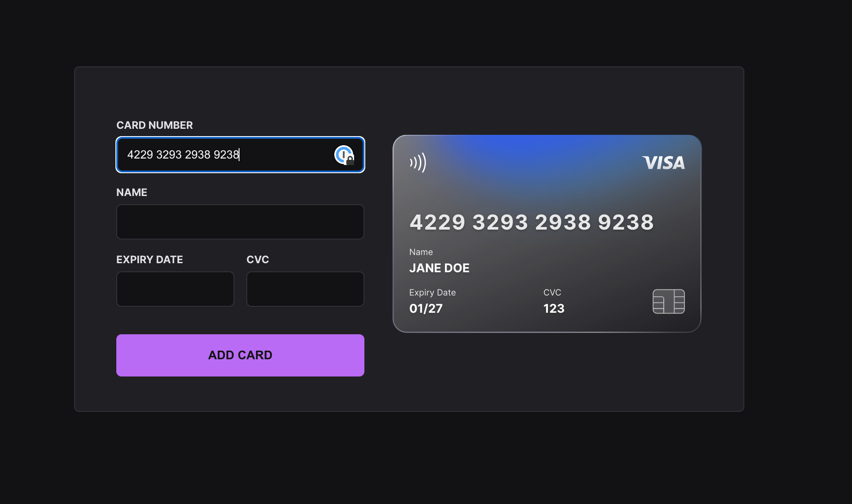Image resolution: width=852 pixels, height=504 pixels.
Task: Click the card number 4229 3293 2938 9238 preview
Action: pos(532,222)
